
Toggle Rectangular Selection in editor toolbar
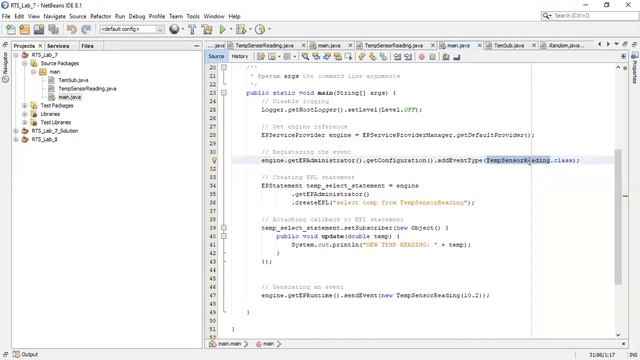click(348, 57)
